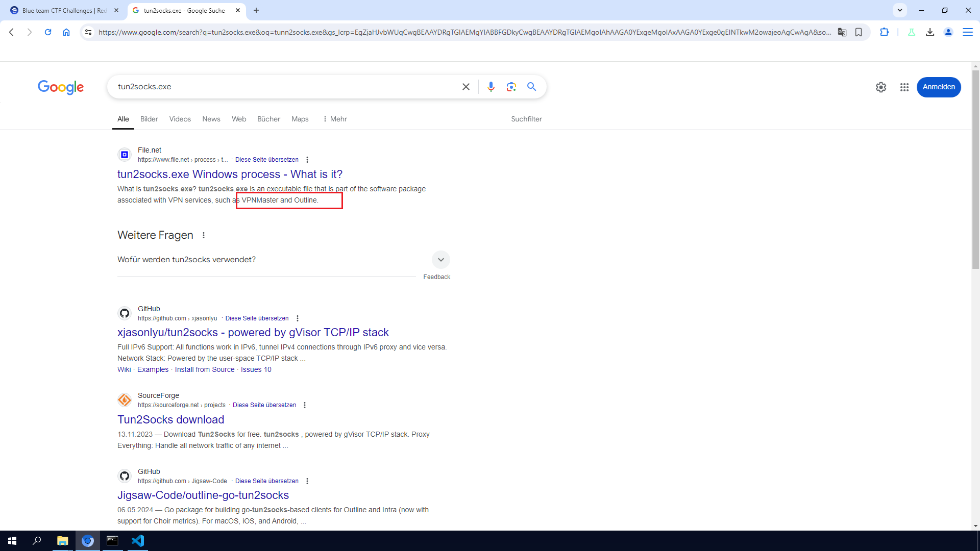Switch to the News search tab
This screenshot has width=980, height=551.
(211, 119)
